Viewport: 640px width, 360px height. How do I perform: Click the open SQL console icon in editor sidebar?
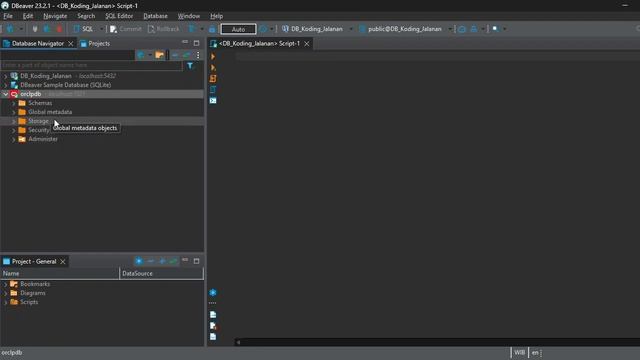213,100
